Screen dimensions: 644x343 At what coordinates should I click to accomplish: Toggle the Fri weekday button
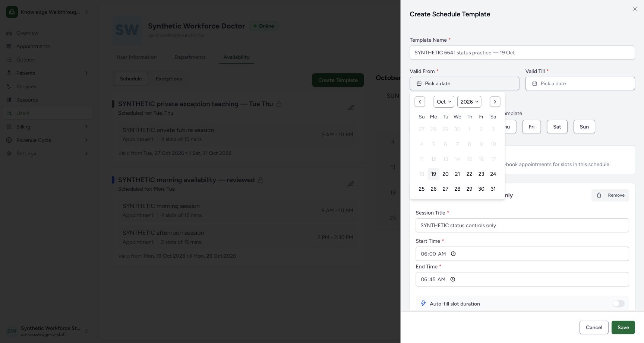pyautogui.click(x=531, y=127)
